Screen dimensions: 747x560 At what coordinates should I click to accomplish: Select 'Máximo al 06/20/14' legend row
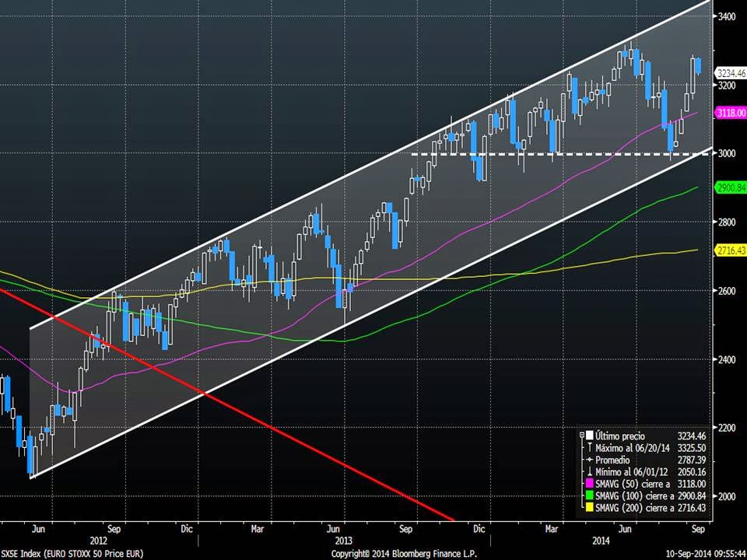pyautogui.click(x=633, y=448)
